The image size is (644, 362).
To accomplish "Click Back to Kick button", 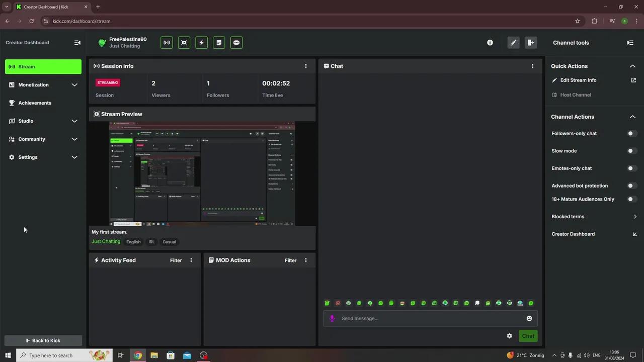I will pos(43,340).
